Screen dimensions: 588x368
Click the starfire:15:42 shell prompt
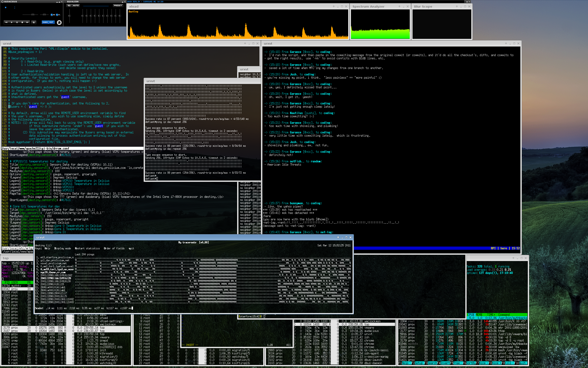coord(251,316)
